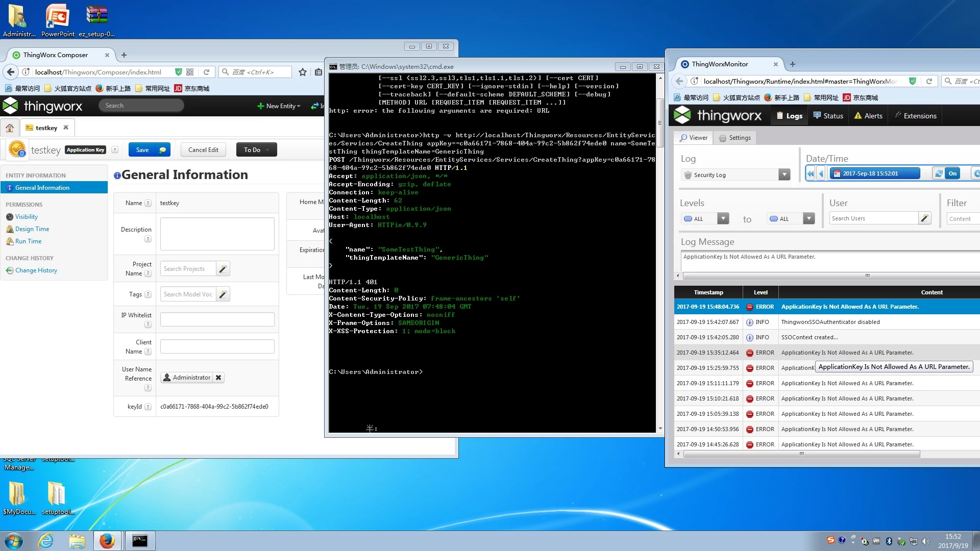Switch to the Status tab in Monitor

tap(828, 116)
